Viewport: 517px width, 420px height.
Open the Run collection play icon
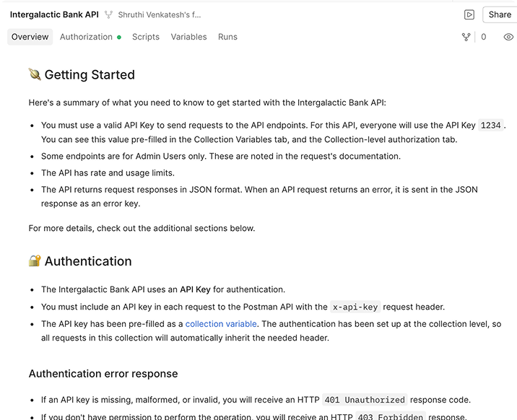click(x=469, y=14)
